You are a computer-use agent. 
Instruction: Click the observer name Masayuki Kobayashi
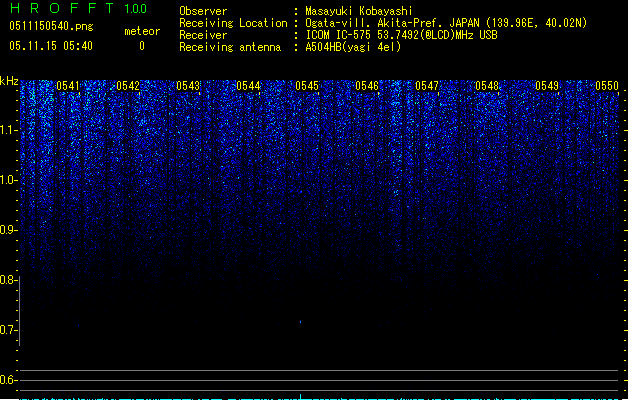pos(359,11)
